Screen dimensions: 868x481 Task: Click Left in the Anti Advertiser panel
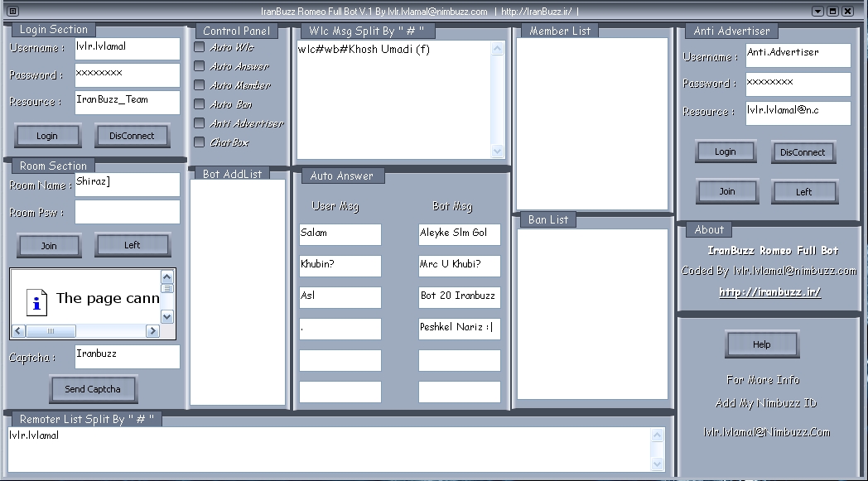804,192
